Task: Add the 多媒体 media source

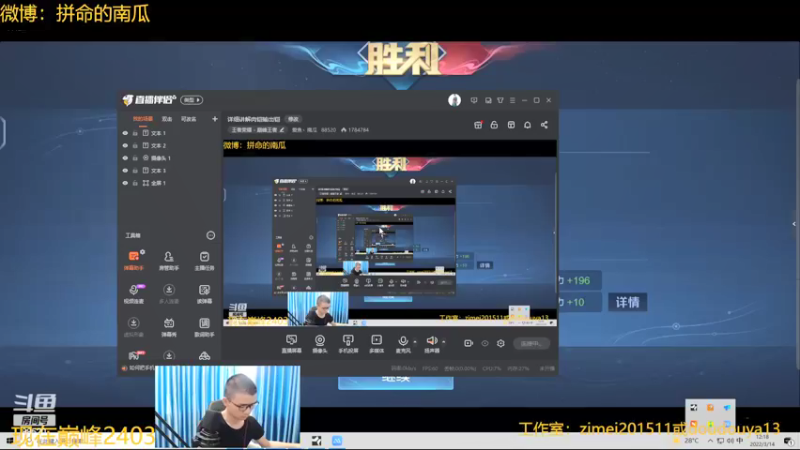Action: click(377, 344)
